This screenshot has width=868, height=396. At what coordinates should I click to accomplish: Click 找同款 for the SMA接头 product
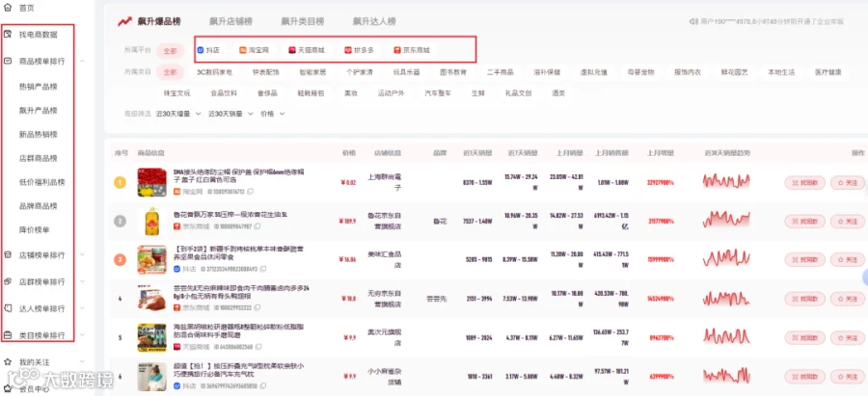[805, 182]
